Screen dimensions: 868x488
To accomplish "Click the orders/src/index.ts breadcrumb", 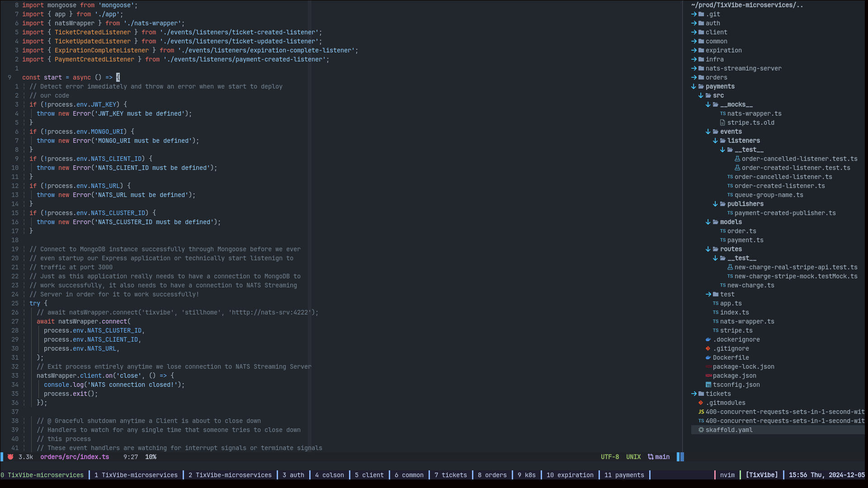I will (x=74, y=456).
